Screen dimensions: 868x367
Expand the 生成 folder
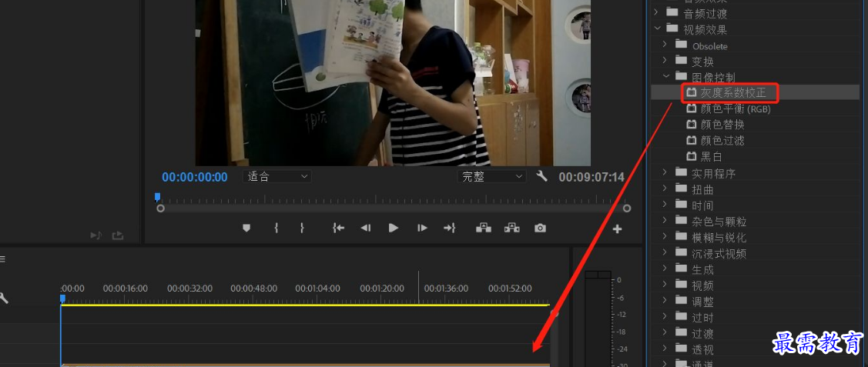(665, 269)
